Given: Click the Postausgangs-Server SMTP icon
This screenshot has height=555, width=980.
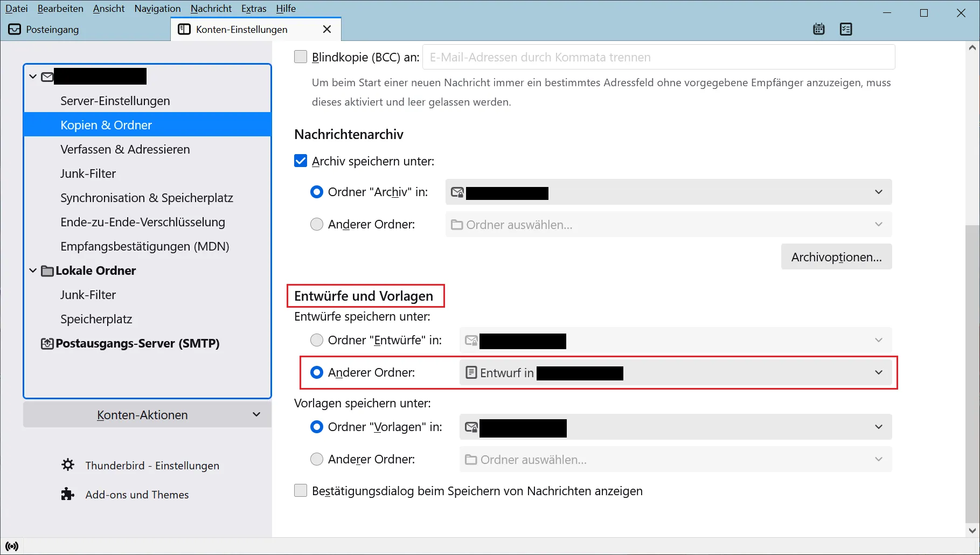Looking at the screenshot, I should point(47,343).
